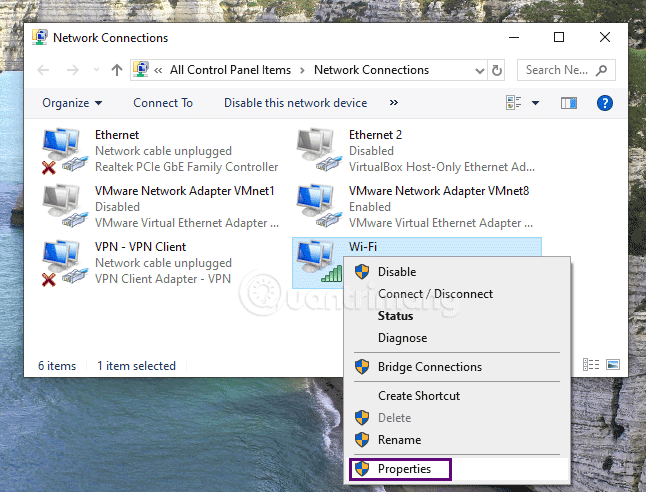This screenshot has width=646, height=492.
Task: Select the VMware VMnet8 adapter icon
Action: 319,206
